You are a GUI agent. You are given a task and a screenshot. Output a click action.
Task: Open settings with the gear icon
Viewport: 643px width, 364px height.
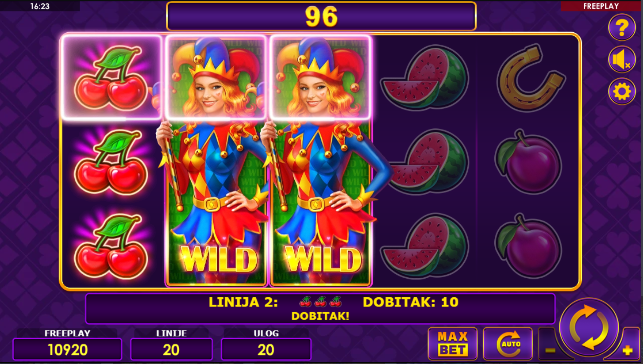pos(622,92)
